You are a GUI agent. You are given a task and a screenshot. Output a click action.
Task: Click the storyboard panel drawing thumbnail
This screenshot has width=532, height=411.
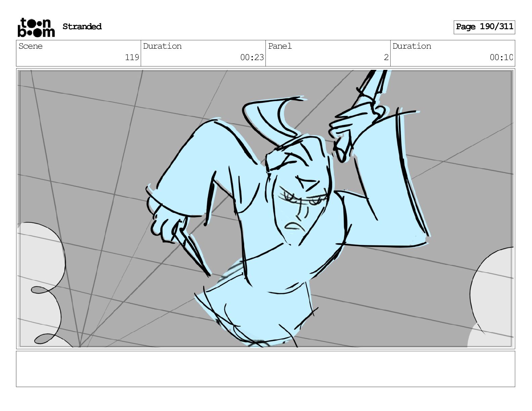(x=265, y=209)
